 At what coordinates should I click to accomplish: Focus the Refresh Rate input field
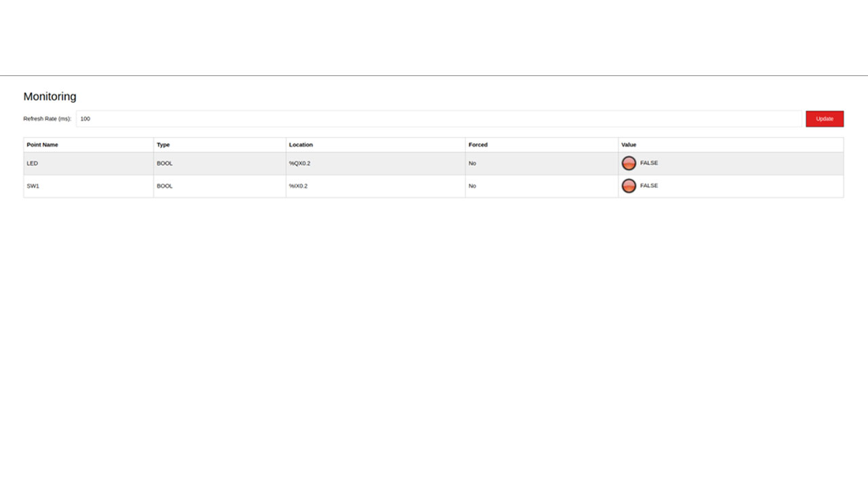pyautogui.click(x=438, y=119)
